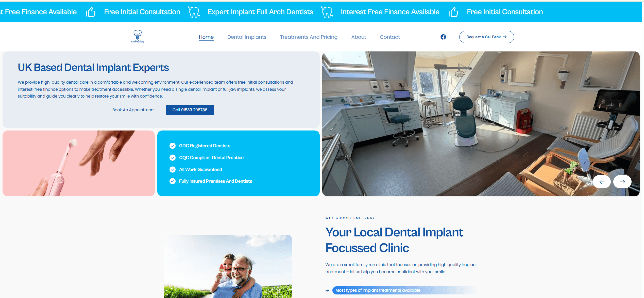Click Call 01539 296786 button

coord(190,110)
